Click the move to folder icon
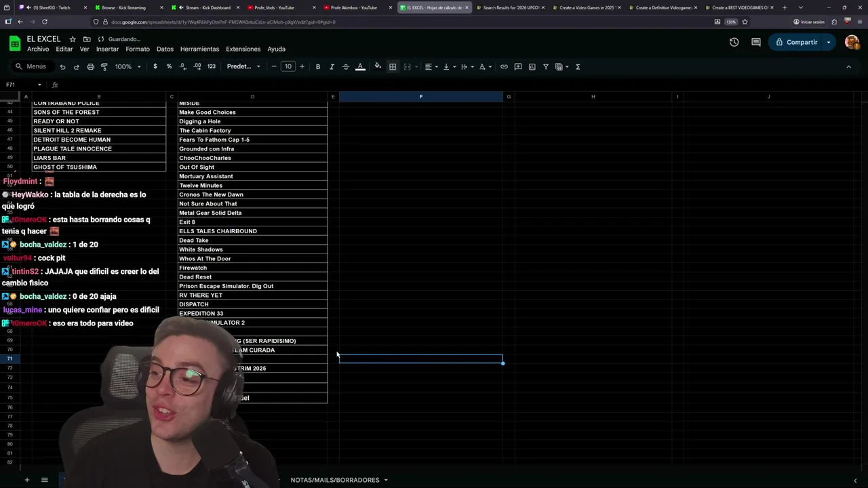The width and height of the screenshot is (868, 488). (87, 39)
